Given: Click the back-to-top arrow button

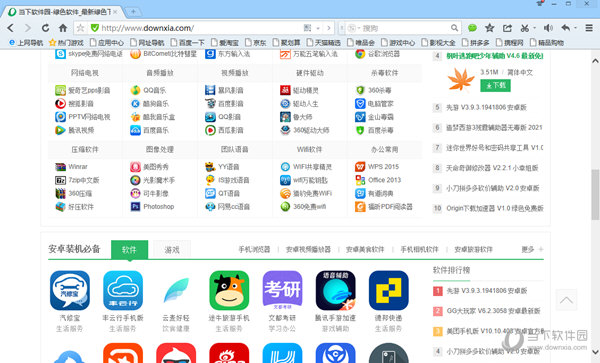Looking at the screenshot, I should point(566,300).
